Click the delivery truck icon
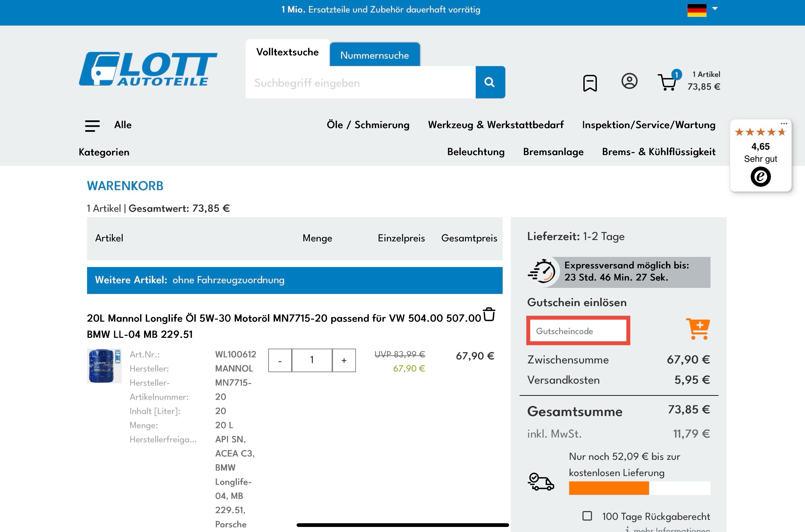This screenshot has width=805, height=532. pos(541,481)
